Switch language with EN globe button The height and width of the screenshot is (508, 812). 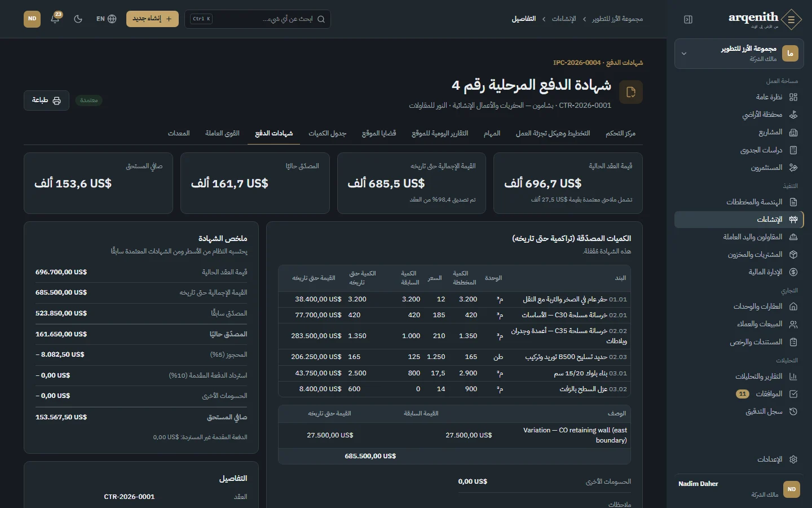point(106,19)
